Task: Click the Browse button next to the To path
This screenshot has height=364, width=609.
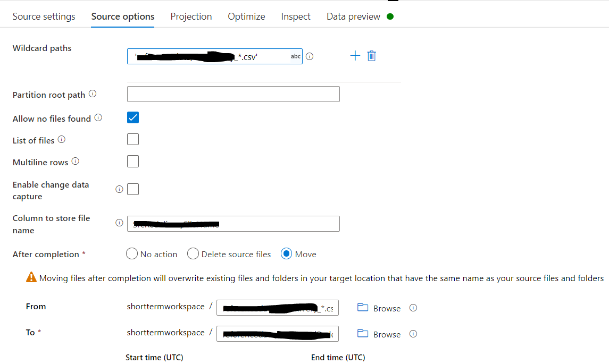Action: [x=387, y=333]
